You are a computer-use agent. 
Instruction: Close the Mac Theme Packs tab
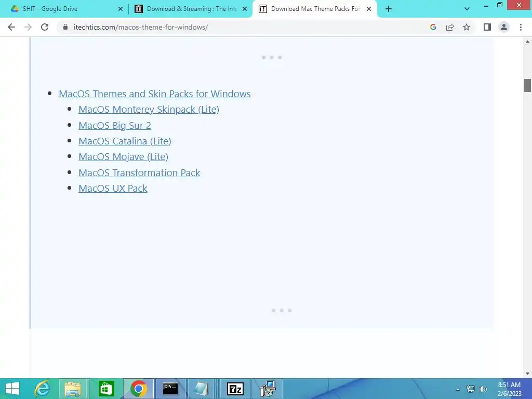point(369,9)
